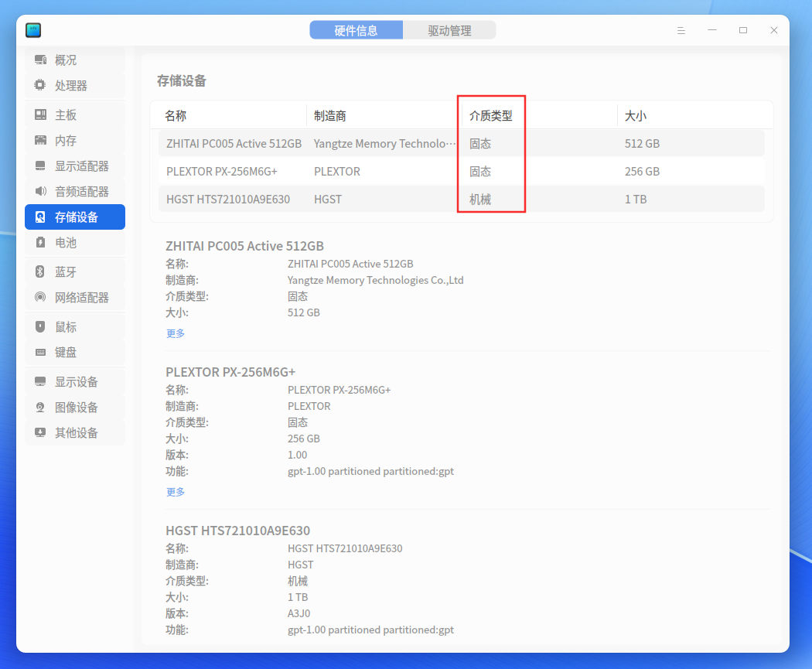
Task: Click the A3J0 version value
Action: coord(299,613)
